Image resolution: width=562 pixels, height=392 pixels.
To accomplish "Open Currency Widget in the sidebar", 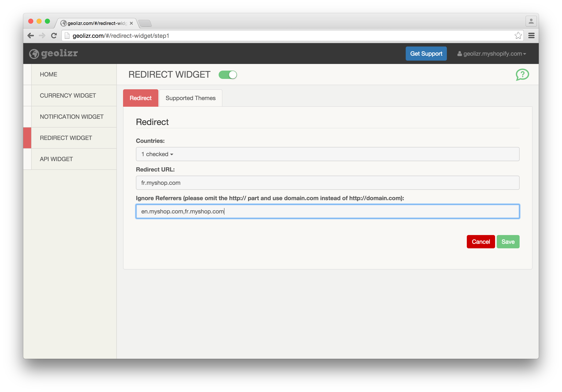I will pos(68,96).
